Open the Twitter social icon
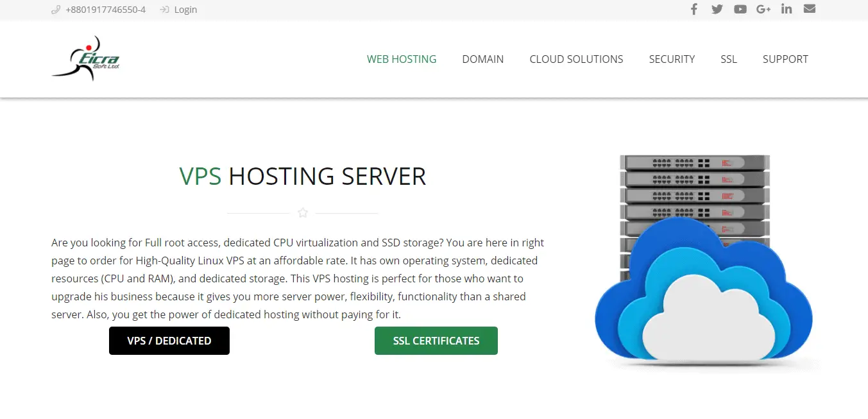 (717, 9)
